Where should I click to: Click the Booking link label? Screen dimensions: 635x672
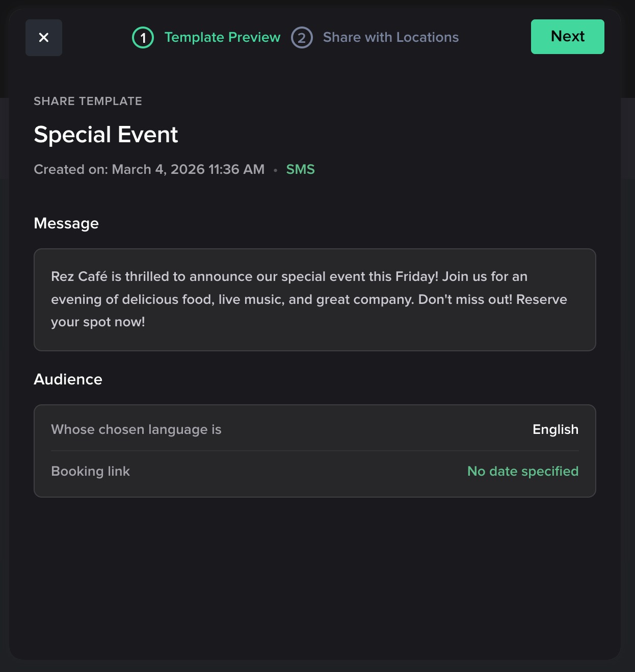(90, 471)
